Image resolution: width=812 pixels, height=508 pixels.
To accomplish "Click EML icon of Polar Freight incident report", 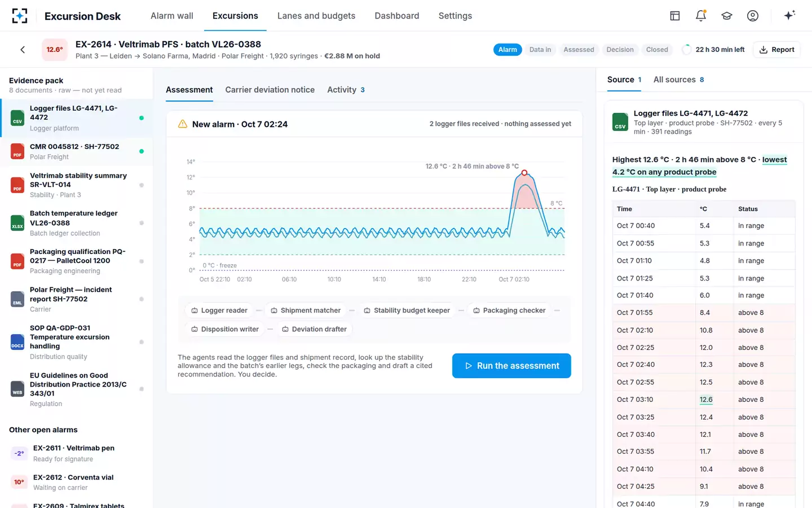I will [x=17, y=299].
